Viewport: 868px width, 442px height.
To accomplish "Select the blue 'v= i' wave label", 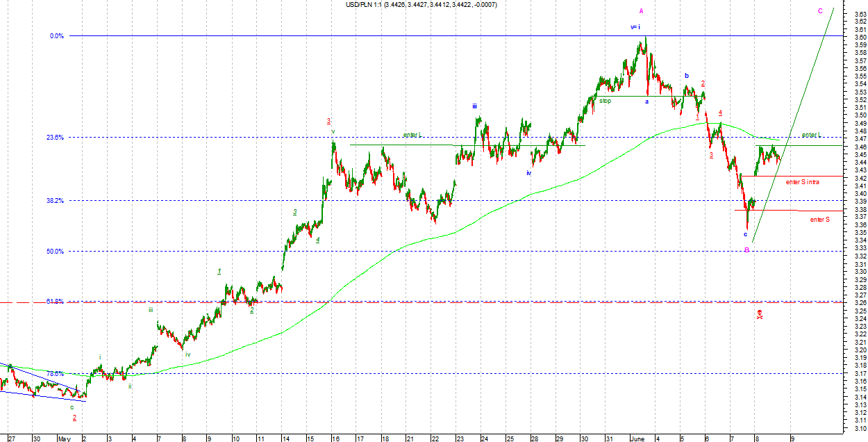I will tap(635, 27).
